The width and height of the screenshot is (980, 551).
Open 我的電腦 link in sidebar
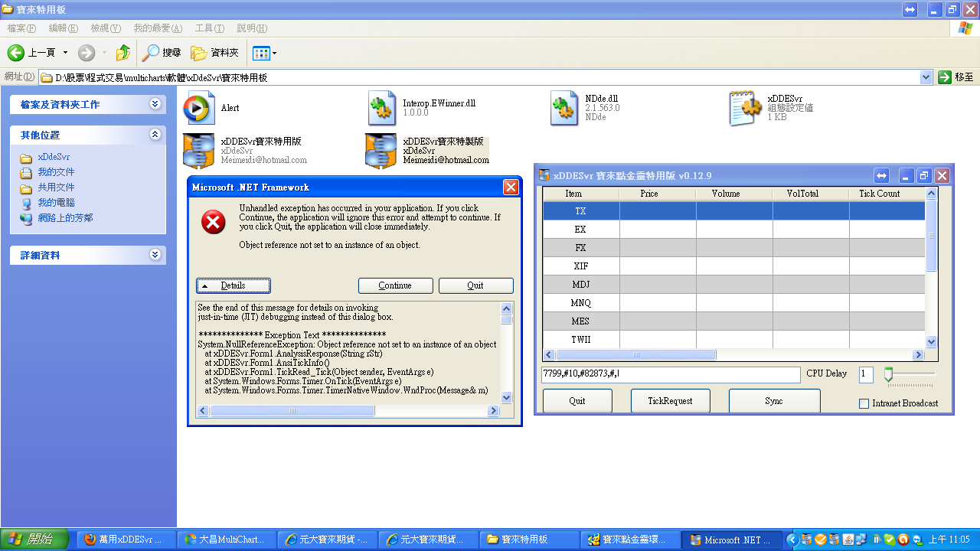(56, 203)
